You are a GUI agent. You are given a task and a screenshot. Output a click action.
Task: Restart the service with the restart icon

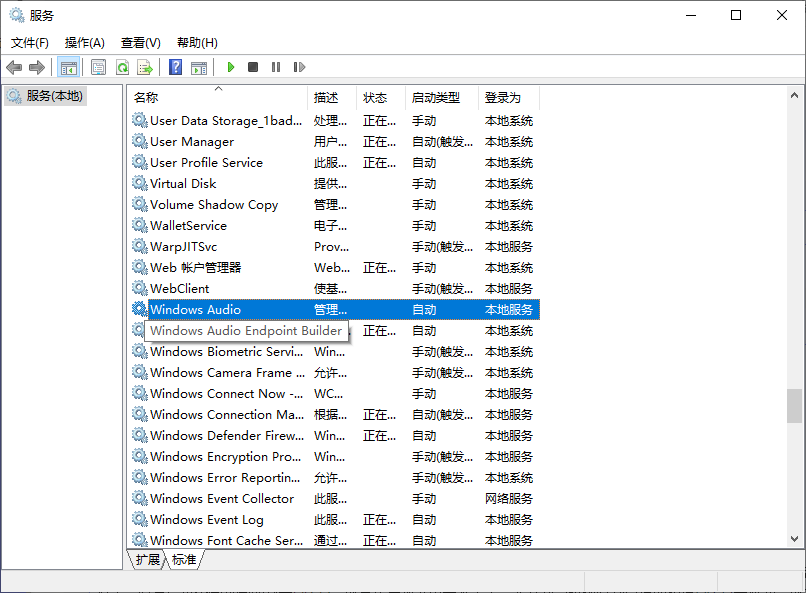299,67
